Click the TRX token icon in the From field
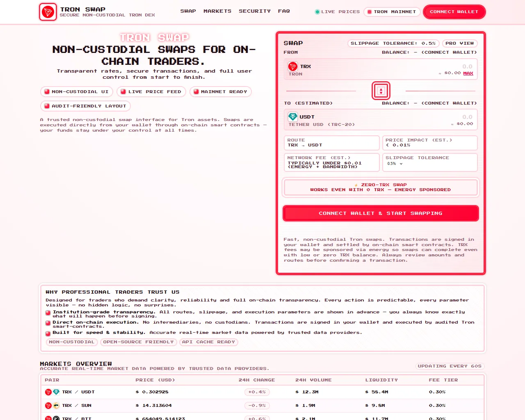This screenshot has height=420, width=525. [293, 66]
